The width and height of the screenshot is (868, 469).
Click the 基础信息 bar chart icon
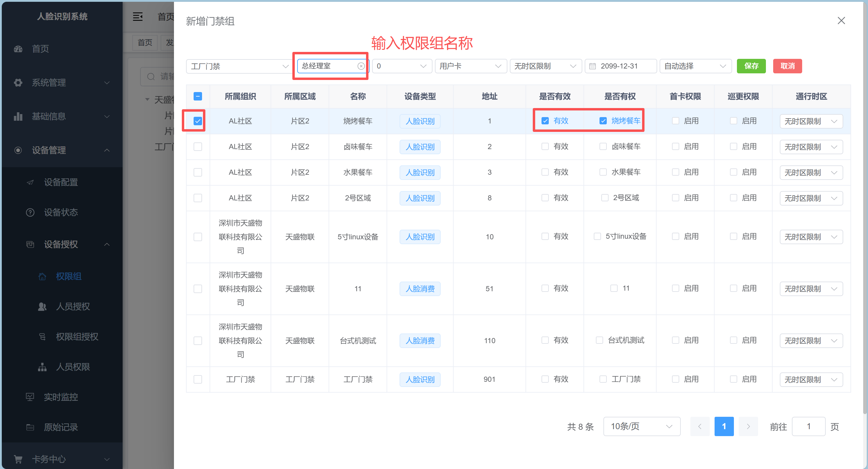(x=18, y=116)
